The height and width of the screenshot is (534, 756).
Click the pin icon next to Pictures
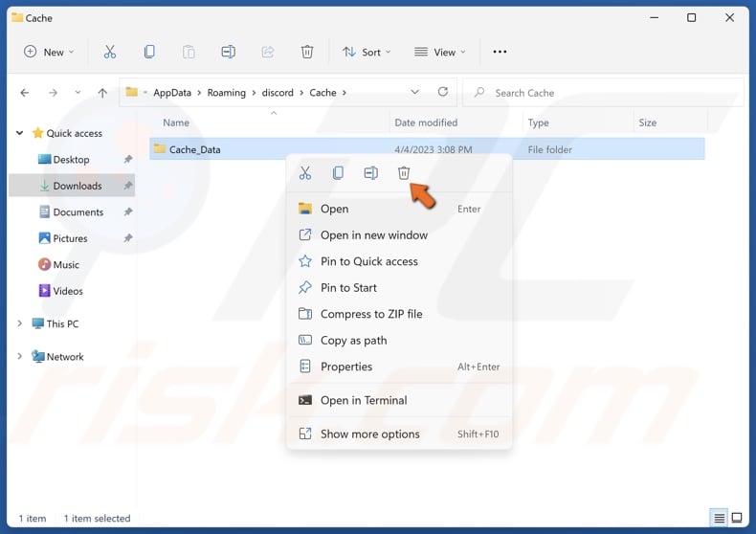click(128, 237)
